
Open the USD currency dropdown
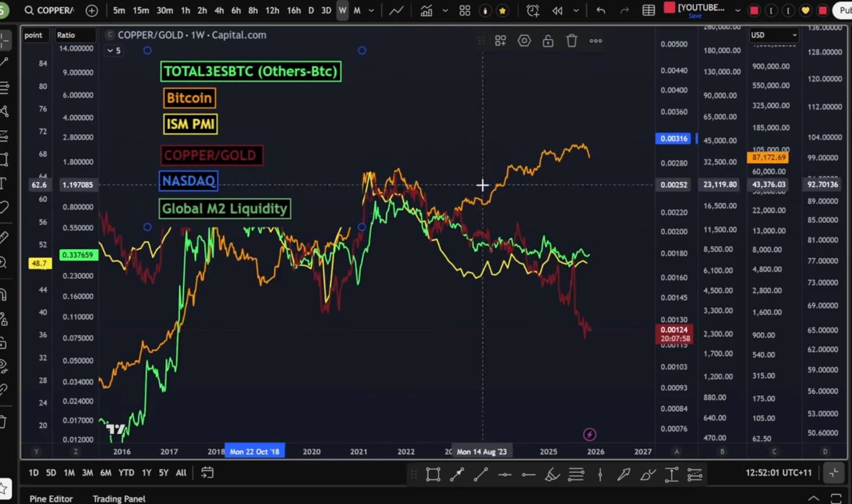coord(773,35)
